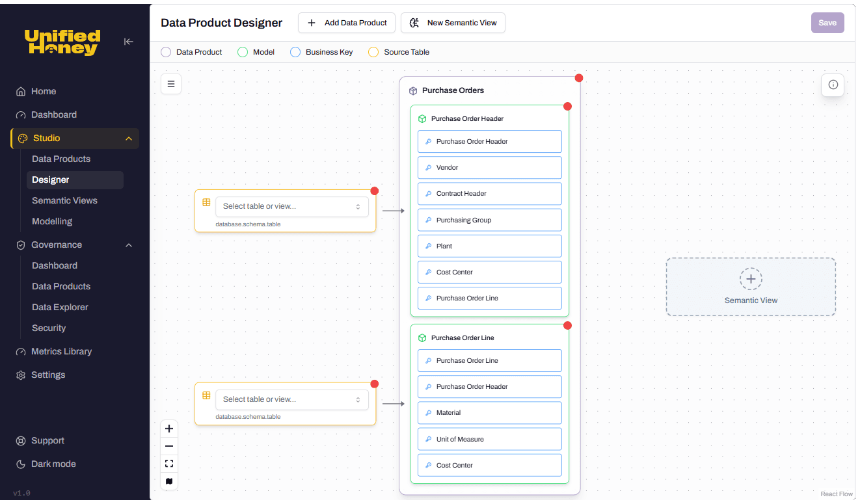Add a Semantic View with plus icon
The image size is (860, 504).
pos(751,279)
